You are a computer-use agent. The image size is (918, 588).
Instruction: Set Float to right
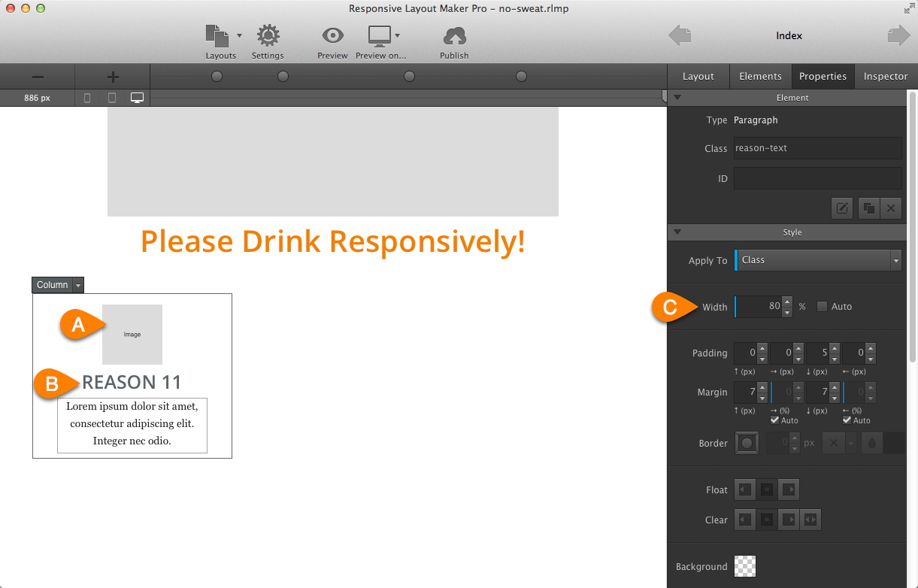click(788, 489)
